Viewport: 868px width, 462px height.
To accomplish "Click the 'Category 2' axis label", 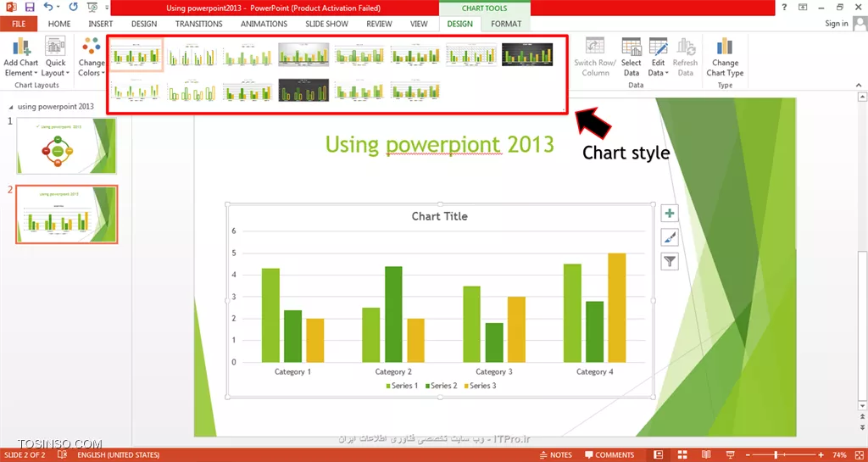I will coord(393,372).
